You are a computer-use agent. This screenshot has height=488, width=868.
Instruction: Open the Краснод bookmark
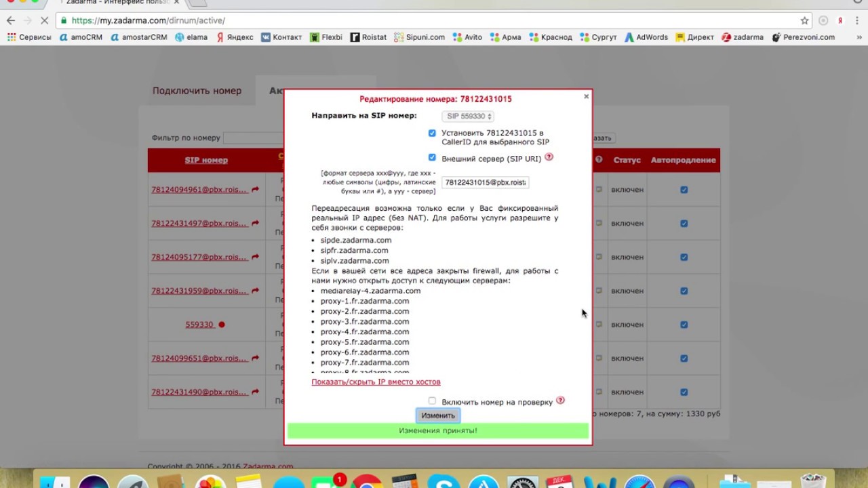(551, 37)
